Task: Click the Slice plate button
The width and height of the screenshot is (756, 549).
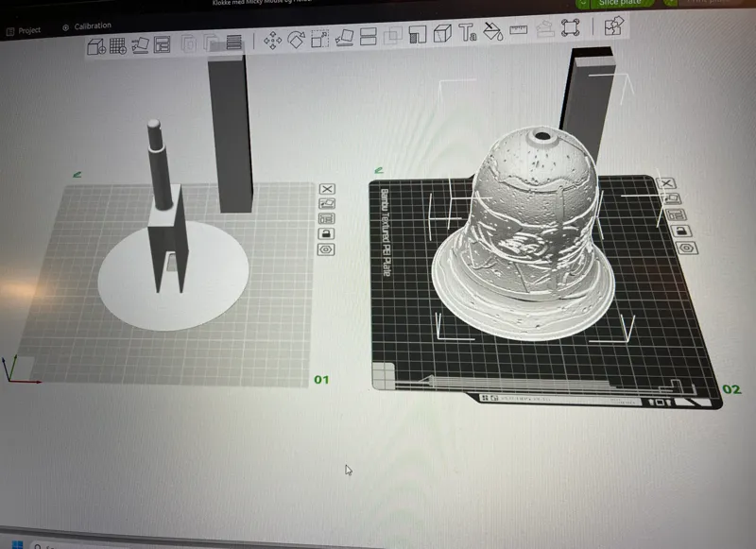Action: 620,3
